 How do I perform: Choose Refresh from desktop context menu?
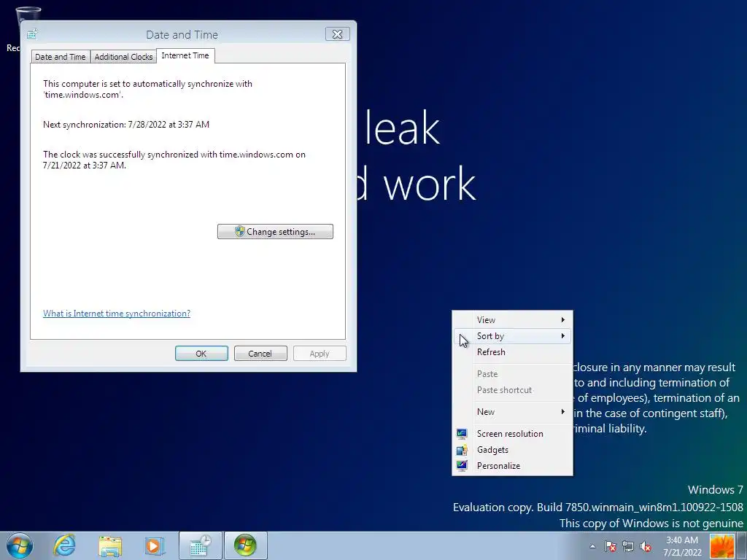[512, 352]
